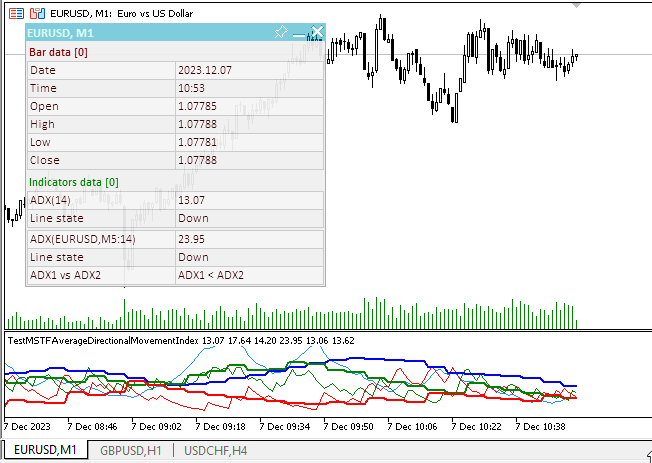Click the 'High' row label

[x=42, y=124]
